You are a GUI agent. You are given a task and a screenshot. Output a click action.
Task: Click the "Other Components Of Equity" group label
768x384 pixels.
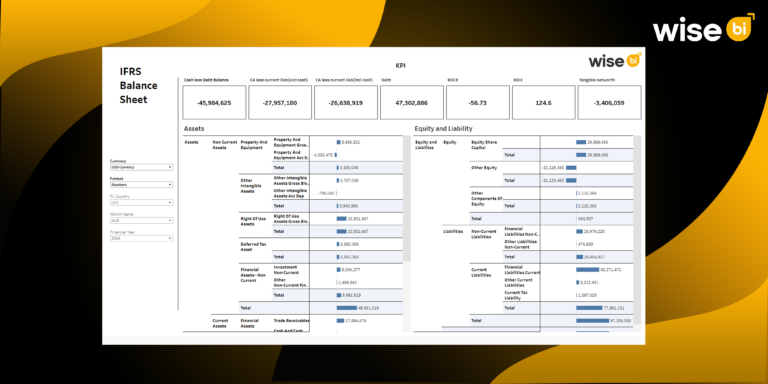coord(487,198)
